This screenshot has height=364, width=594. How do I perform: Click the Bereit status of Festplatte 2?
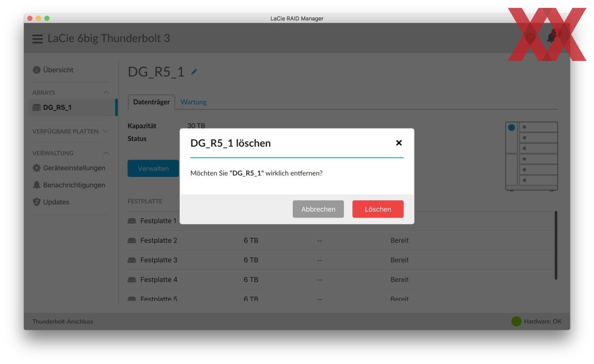point(399,240)
